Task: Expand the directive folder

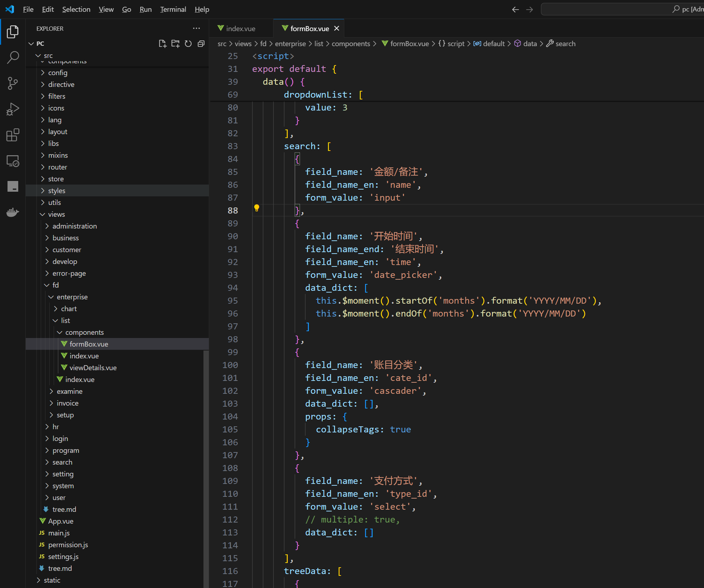Action: pyautogui.click(x=117, y=84)
